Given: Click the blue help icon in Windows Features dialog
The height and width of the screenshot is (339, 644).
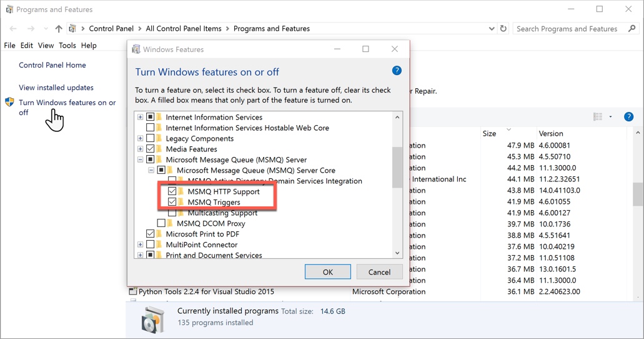Looking at the screenshot, I should coord(397,71).
